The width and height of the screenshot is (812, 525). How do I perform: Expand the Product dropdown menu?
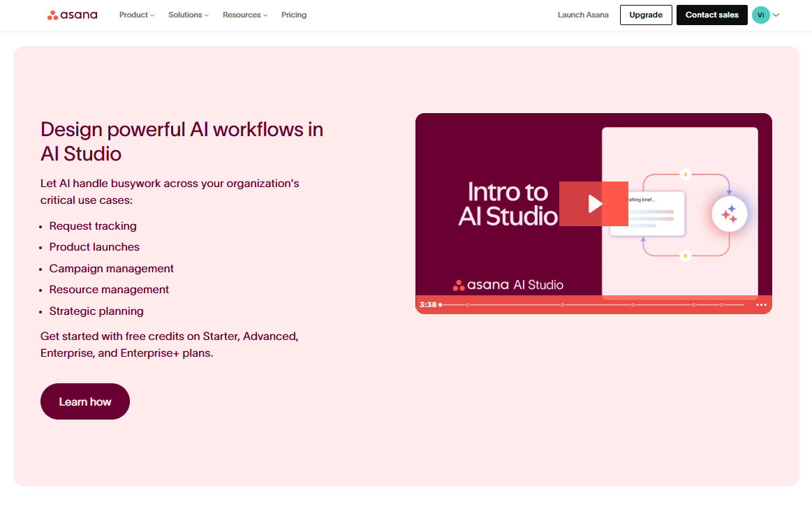pyautogui.click(x=137, y=15)
